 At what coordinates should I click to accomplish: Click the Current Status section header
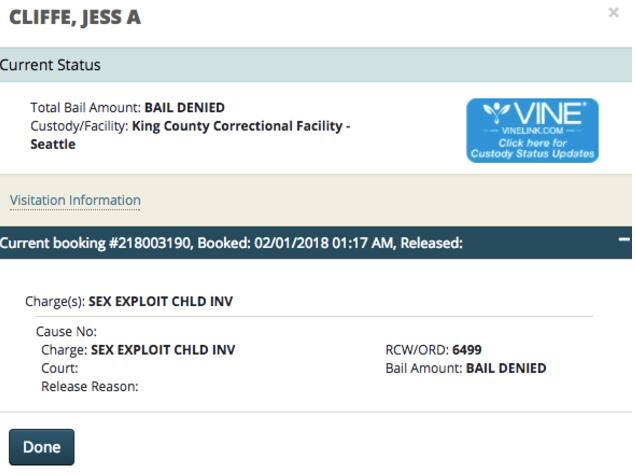(50, 65)
